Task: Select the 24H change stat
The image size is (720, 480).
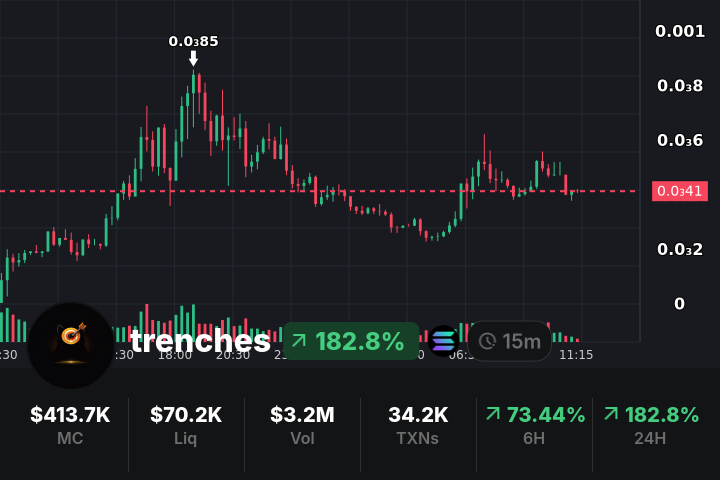Action: coord(650,425)
